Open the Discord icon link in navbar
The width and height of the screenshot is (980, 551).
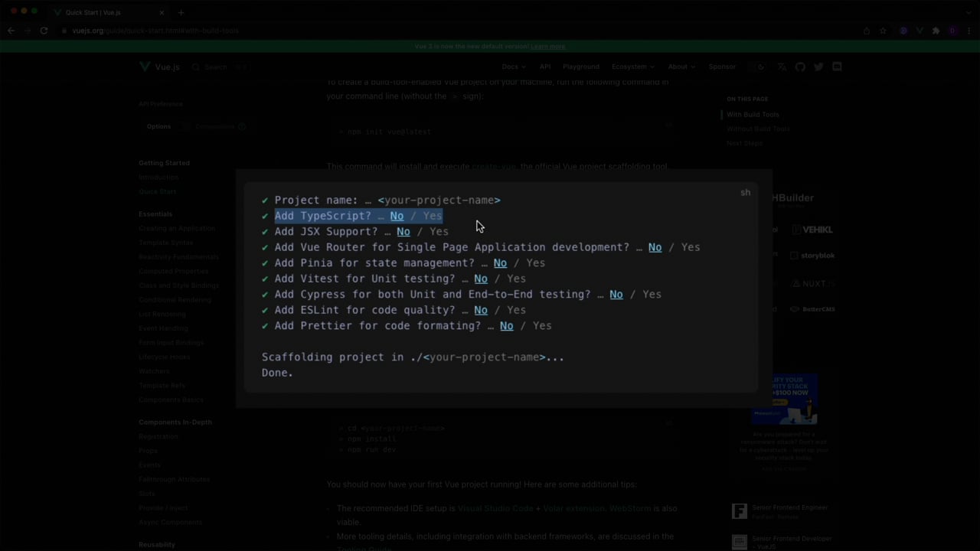point(837,67)
